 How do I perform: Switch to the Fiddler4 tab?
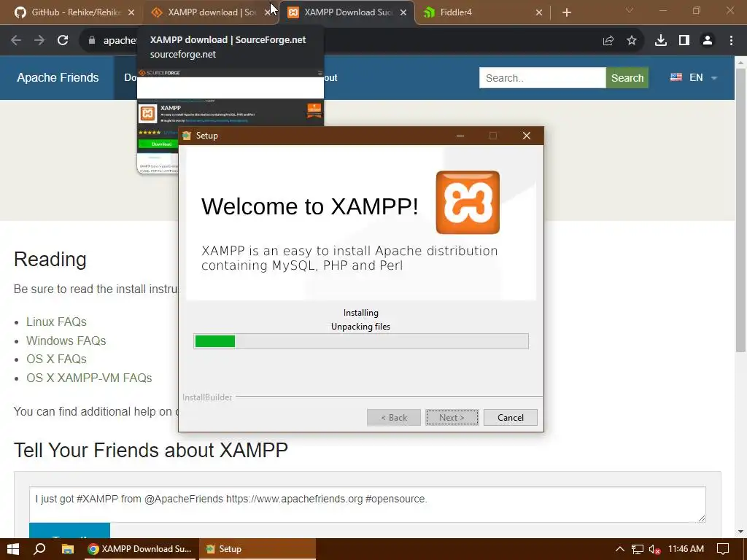tap(481, 12)
